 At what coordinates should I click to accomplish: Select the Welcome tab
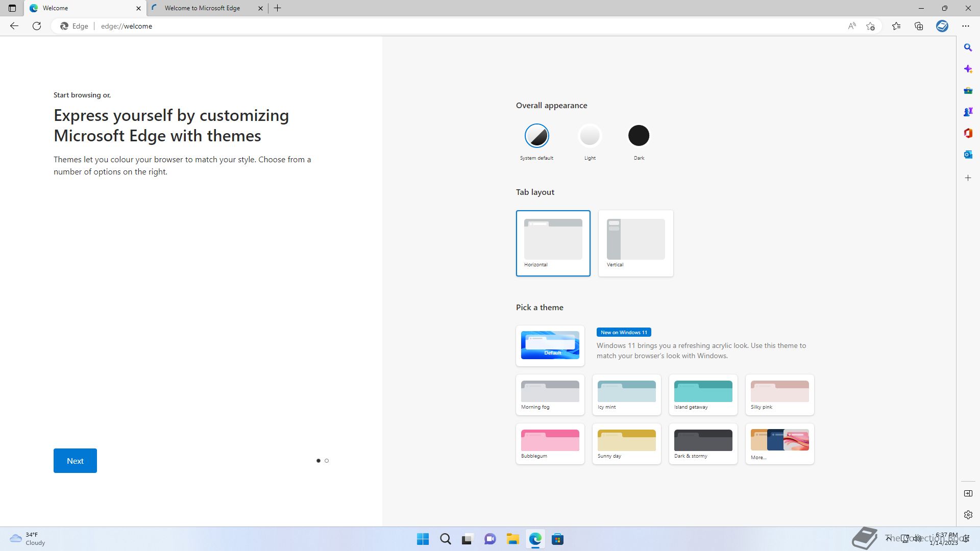tap(85, 8)
